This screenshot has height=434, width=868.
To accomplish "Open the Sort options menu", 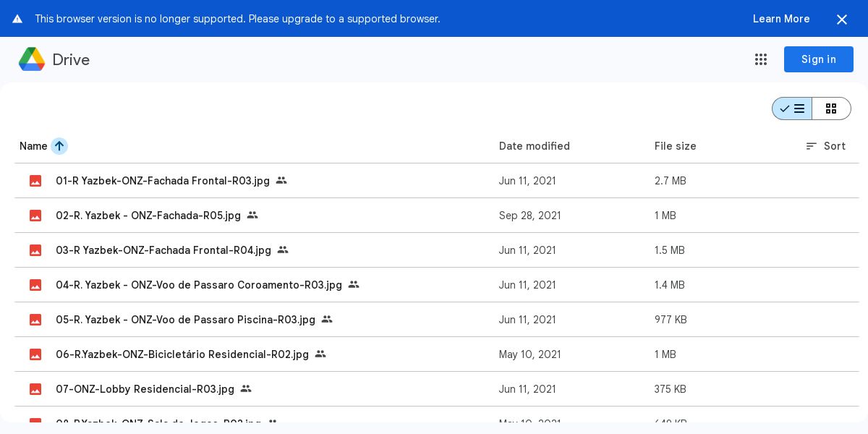I will [825, 146].
